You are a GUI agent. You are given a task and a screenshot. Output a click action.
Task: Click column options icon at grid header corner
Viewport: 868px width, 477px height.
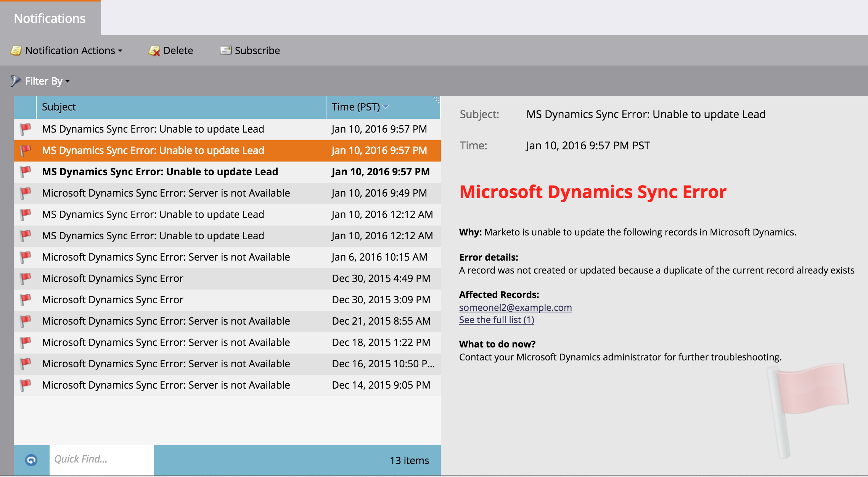(x=436, y=100)
